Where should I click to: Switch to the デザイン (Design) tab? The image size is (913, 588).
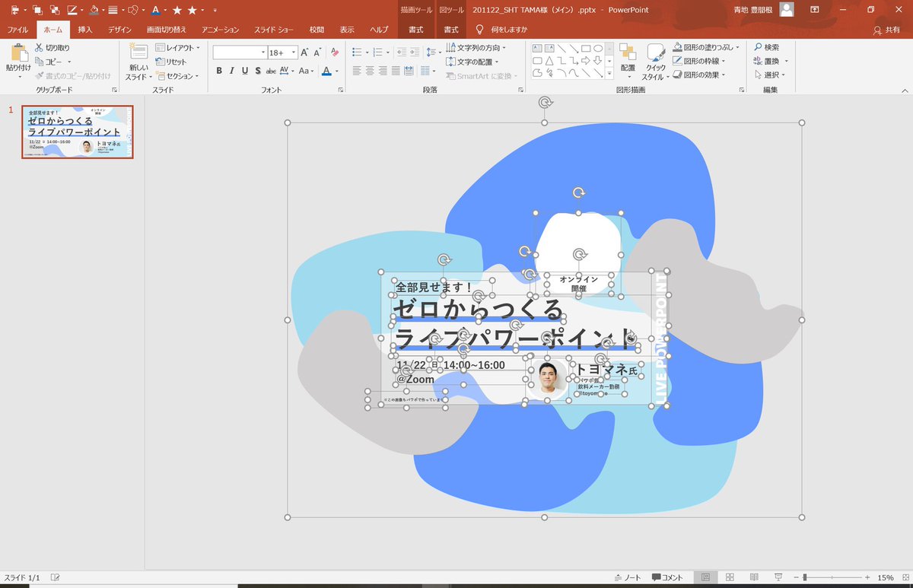point(119,30)
